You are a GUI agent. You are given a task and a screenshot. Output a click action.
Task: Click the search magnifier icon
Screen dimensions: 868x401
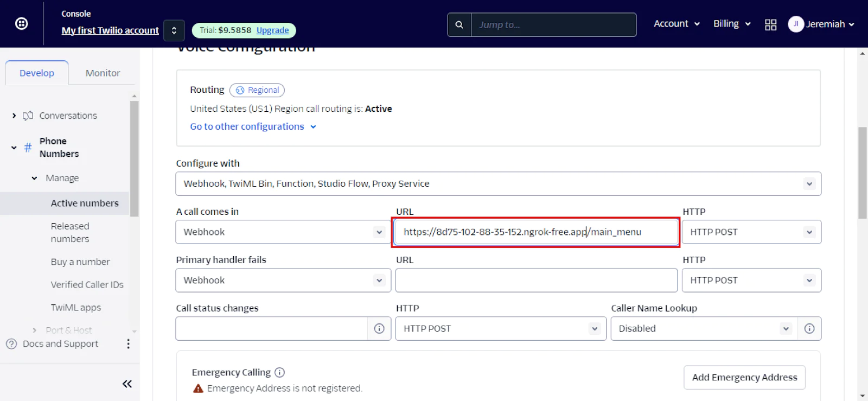pos(459,24)
